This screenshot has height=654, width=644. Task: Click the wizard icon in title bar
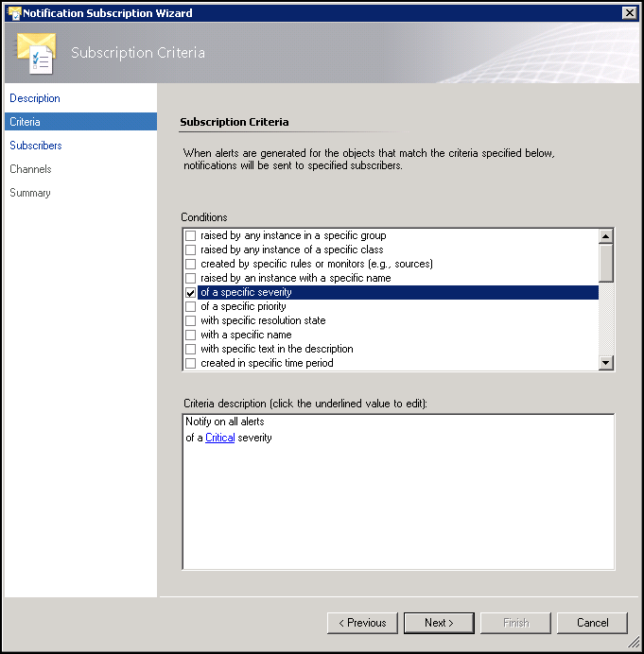[13, 13]
